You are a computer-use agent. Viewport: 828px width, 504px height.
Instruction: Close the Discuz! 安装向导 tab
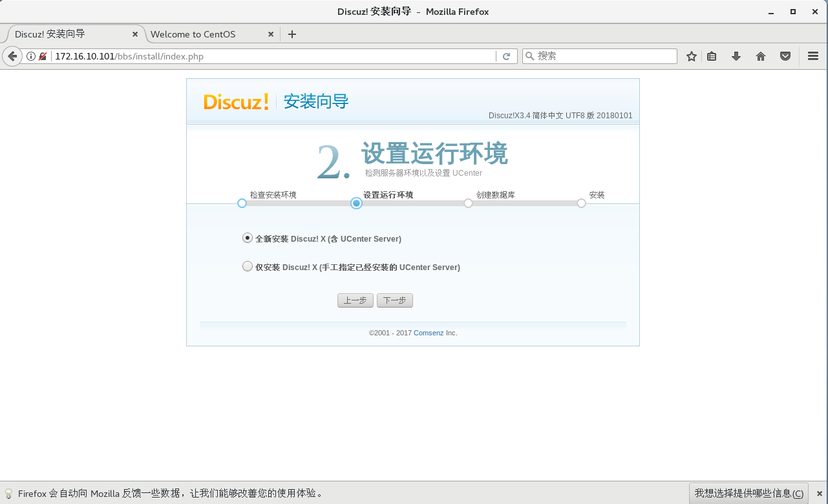pos(135,34)
